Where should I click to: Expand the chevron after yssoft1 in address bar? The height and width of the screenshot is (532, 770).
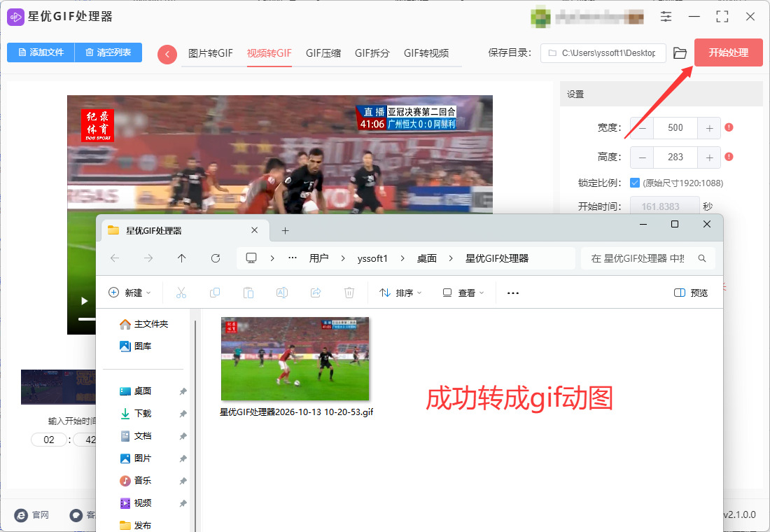(x=402, y=258)
